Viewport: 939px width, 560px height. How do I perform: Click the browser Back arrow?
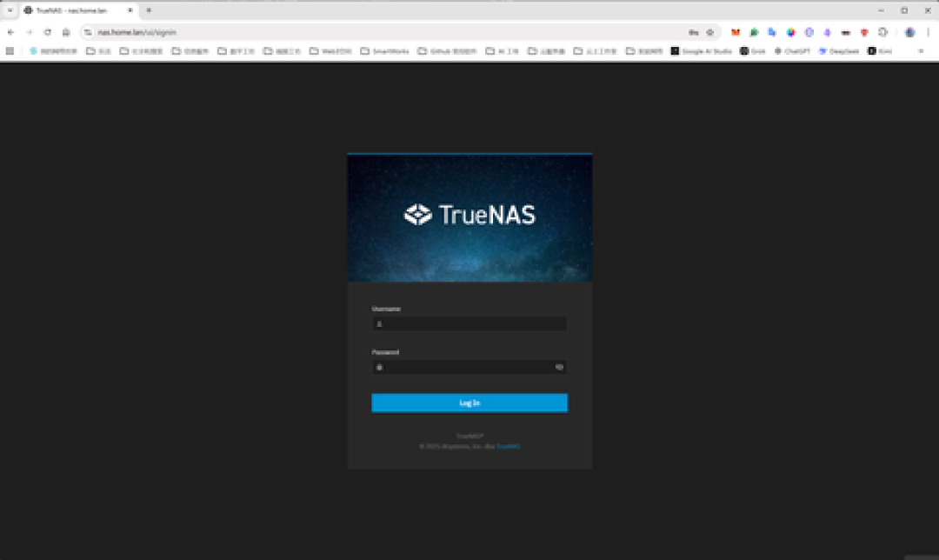point(10,32)
